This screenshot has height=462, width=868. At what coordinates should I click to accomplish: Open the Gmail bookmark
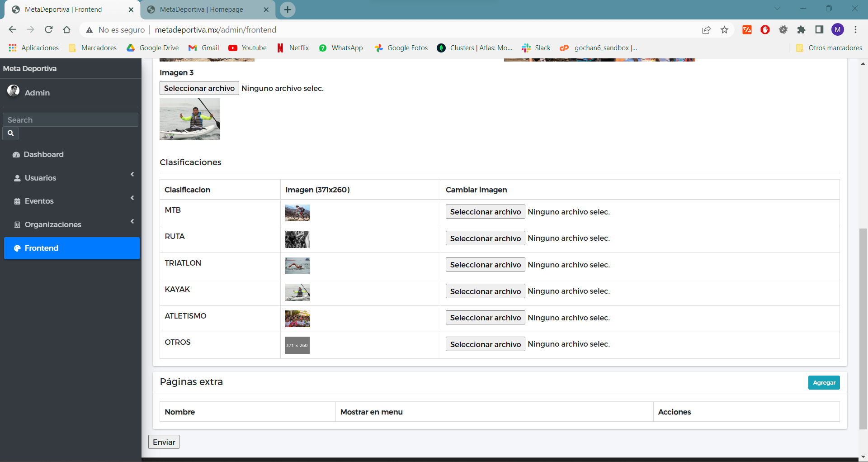point(204,48)
